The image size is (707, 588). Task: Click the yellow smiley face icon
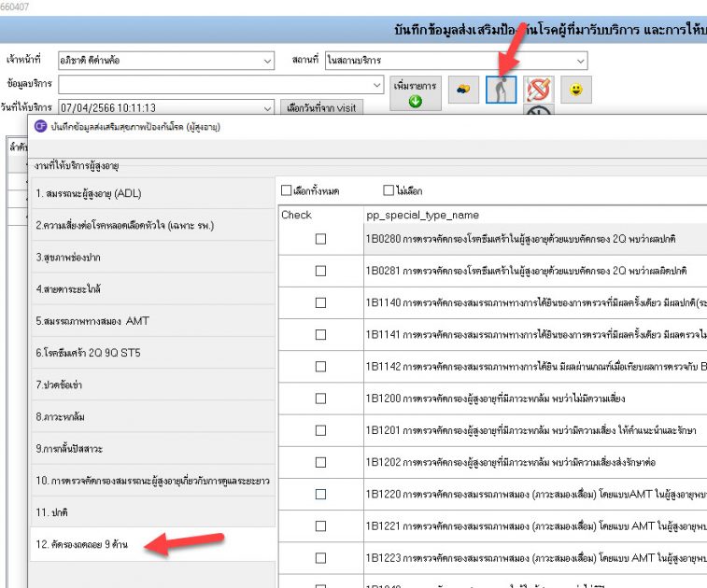tap(576, 90)
